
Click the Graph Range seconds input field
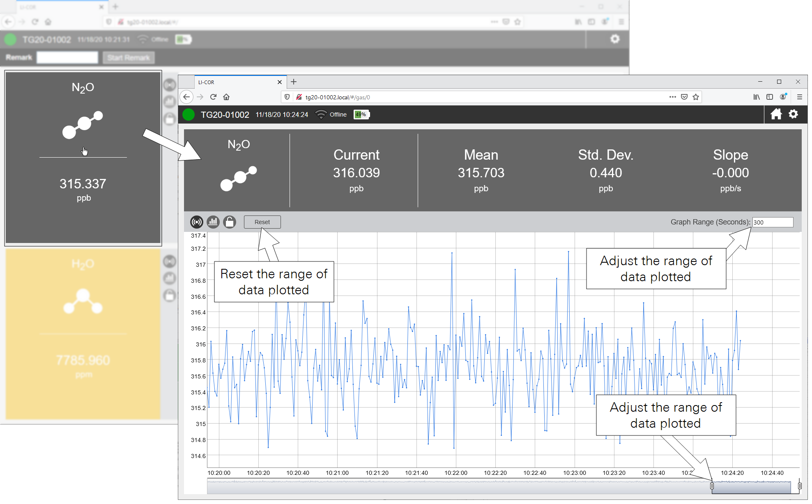tap(773, 222)
